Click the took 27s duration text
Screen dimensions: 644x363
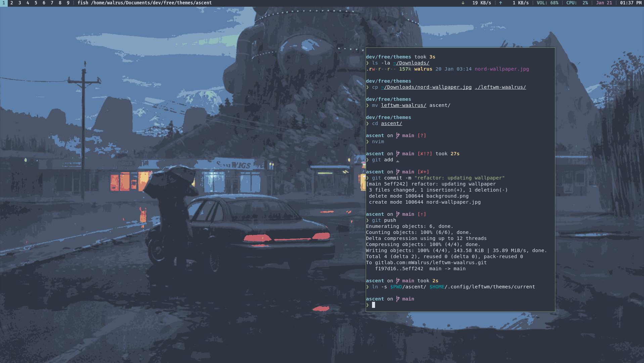tap(447, 154)
